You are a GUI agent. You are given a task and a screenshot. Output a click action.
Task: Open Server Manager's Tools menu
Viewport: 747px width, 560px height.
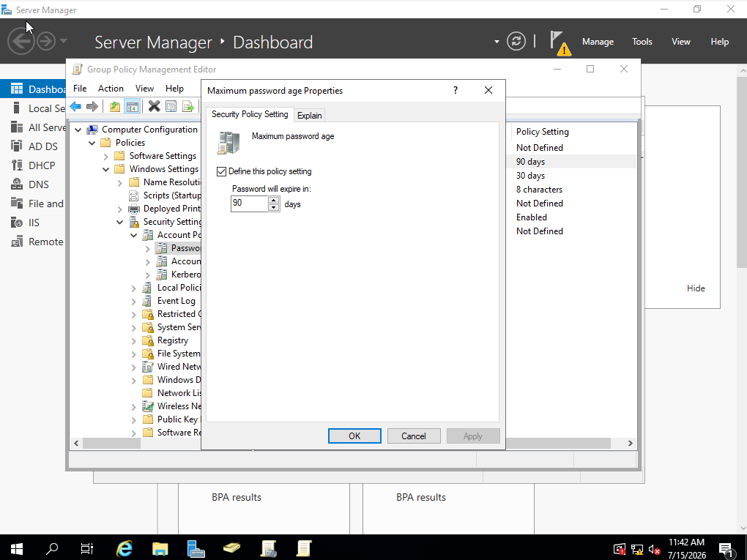(x=642, y=42)
